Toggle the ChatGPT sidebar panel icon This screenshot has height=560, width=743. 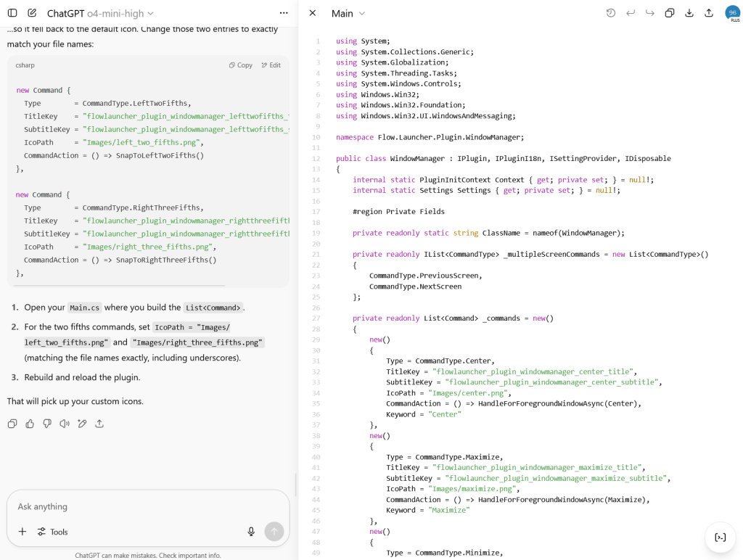coord(13,13)
